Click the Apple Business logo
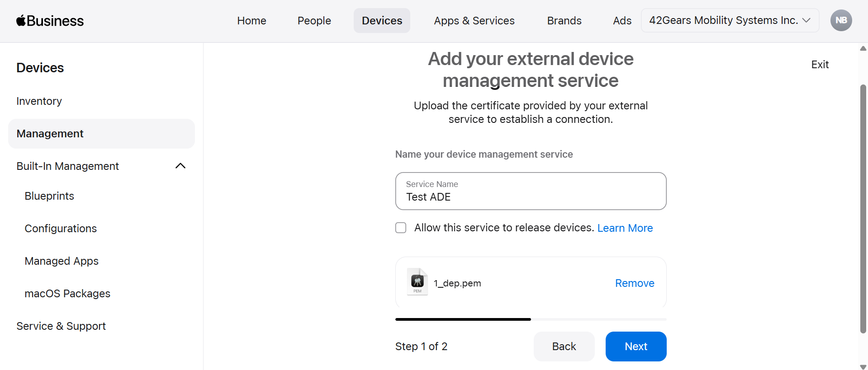Image resolution: width=868 pixels, height=370 pixels. (x=50, y=21)
